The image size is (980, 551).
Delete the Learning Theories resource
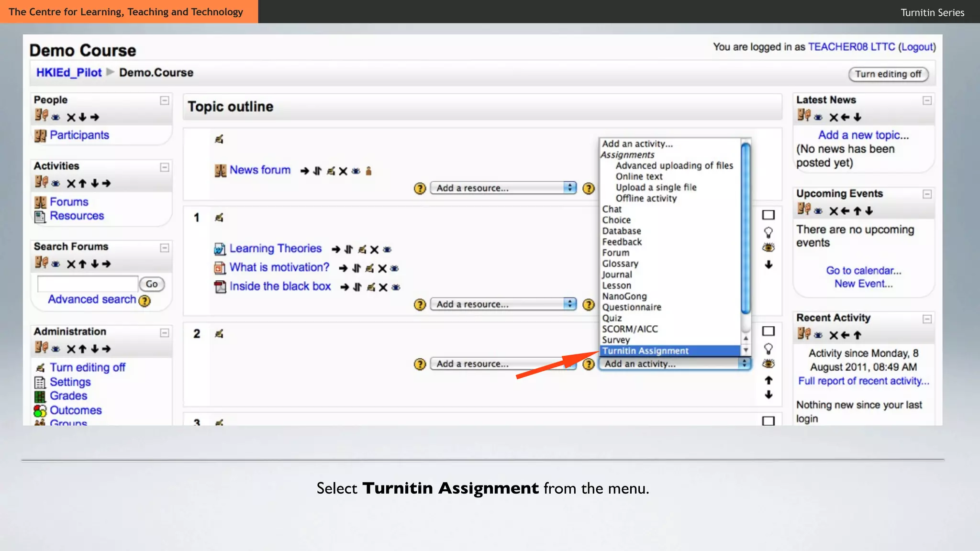(x=374, y=250)
